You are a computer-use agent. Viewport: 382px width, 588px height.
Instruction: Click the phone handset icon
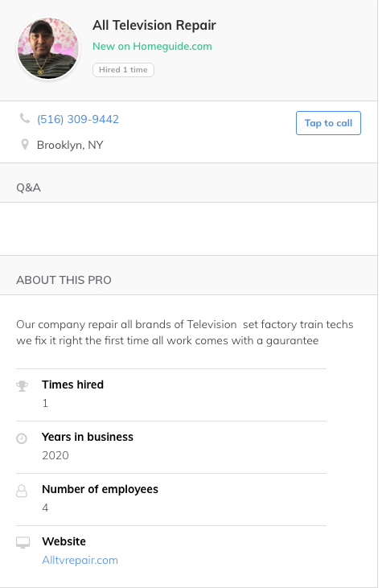(25, 118)
